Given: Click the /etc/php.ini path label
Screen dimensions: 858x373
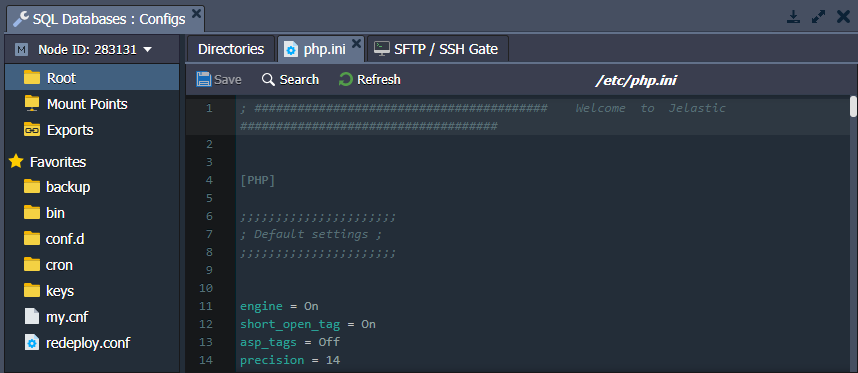Looking at the screenshot, I should [636, 81].
